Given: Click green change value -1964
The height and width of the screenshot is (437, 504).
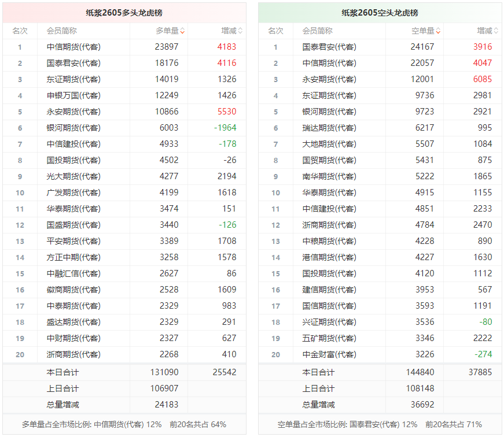Looking at the screenshot, I should pyautogui.click(x=225, y=128).
